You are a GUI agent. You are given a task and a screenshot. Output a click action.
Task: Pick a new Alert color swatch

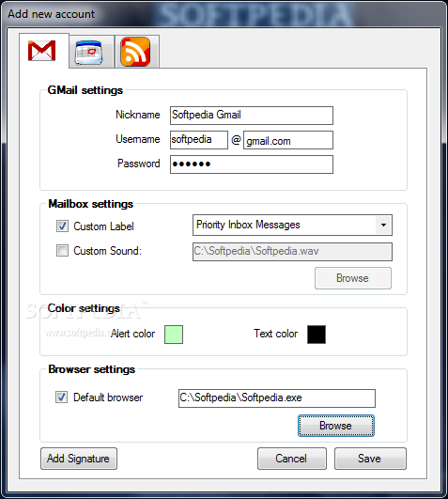coord(174,335)
